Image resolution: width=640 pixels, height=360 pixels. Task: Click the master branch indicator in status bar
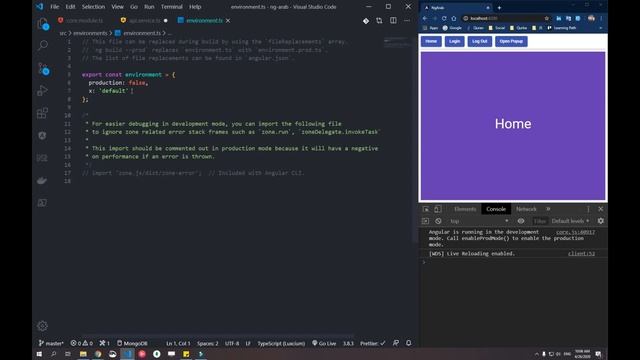pos(51,343)
